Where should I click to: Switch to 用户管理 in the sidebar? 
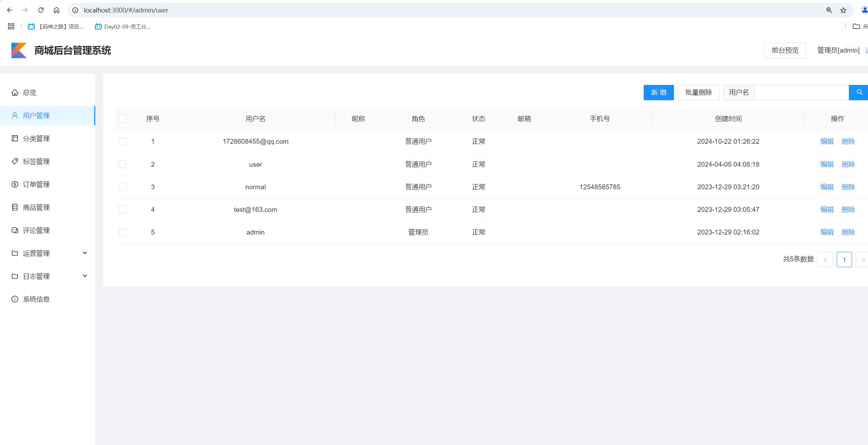(36, 115)
